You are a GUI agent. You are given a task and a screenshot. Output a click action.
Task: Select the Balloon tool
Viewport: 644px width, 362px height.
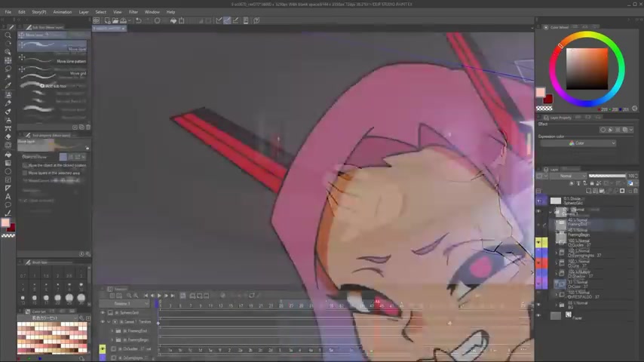coord(8,205)
